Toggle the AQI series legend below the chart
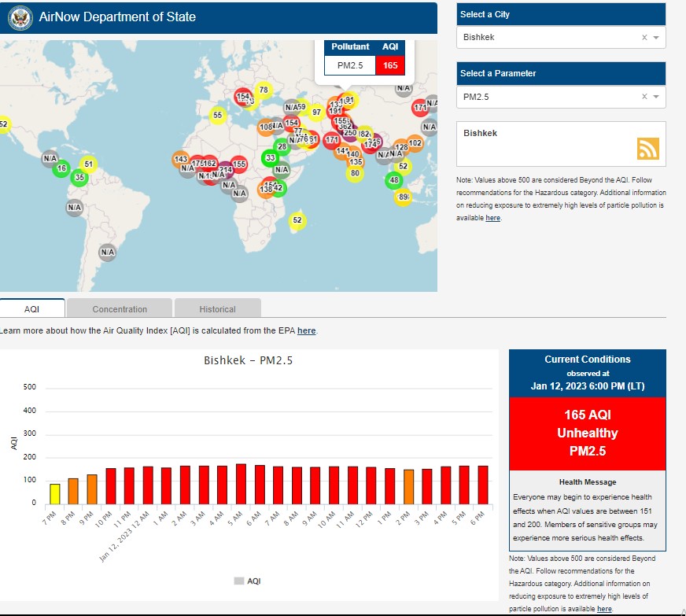Viewport: 686px width, 616px height. point(247,581)
